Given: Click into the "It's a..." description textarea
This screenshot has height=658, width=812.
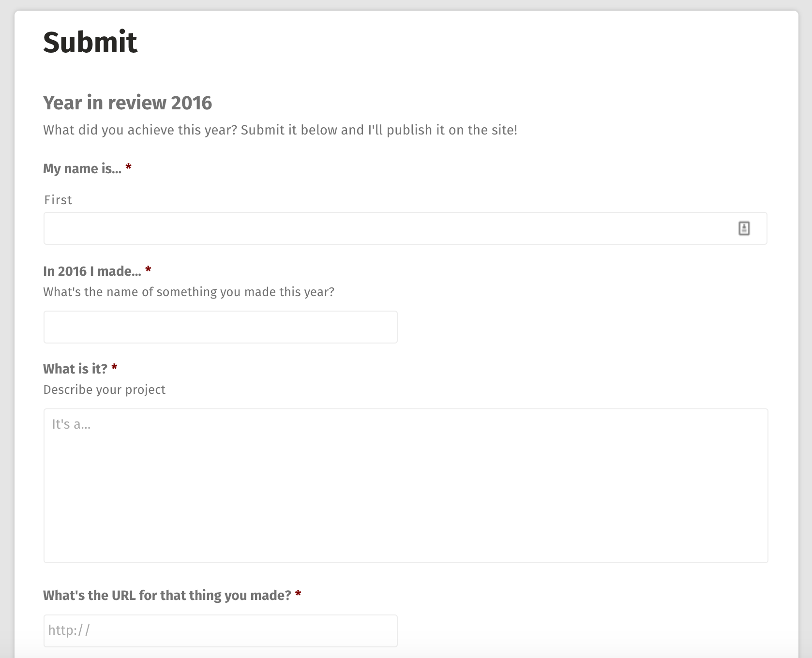Looking at the screenshot, I should point(406,485).
